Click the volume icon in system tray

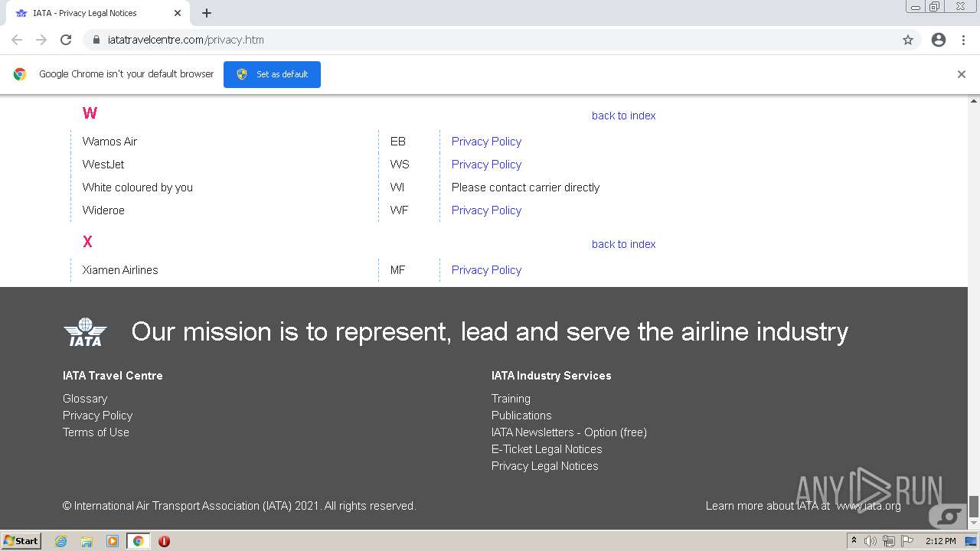pyautogui.click(x=871, y=541)
